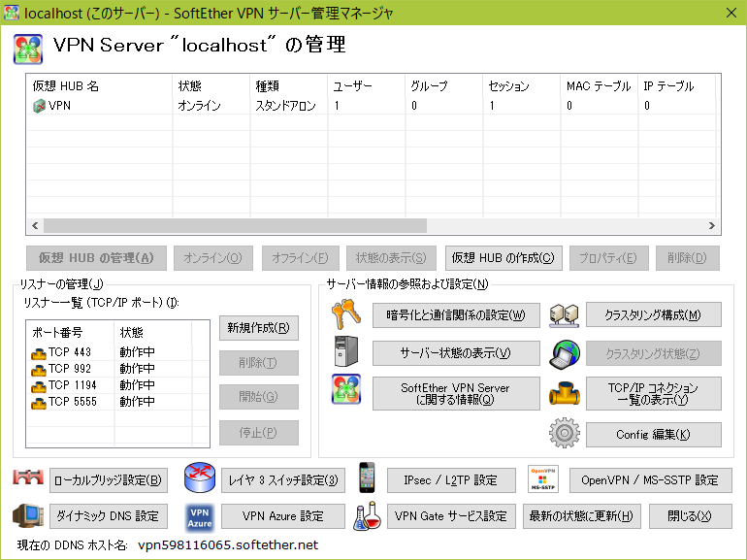This screenshot has height=560, width=747.
Task: Create a hub with 仮想 HUB の作成(C)
Action: pyautogui.click(x=503, y=258)
